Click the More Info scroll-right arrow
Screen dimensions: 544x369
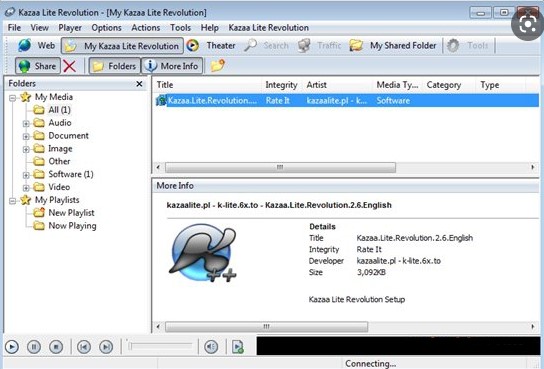(533, 327)
